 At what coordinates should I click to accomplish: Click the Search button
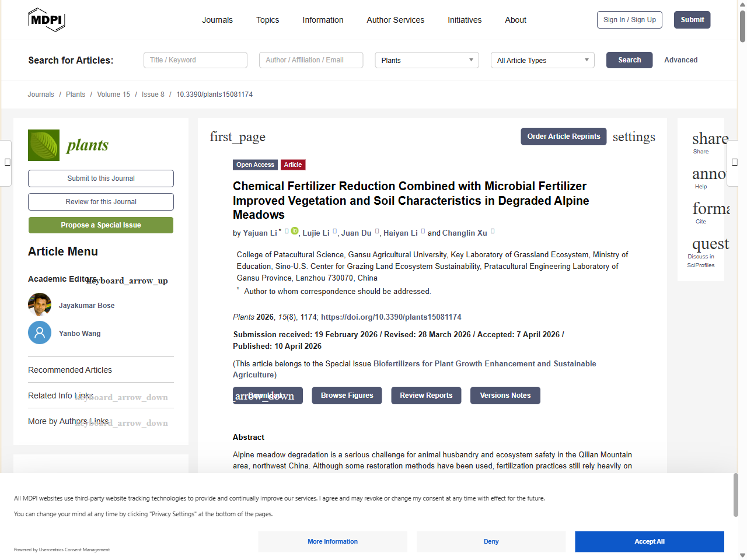click(629, 60)
